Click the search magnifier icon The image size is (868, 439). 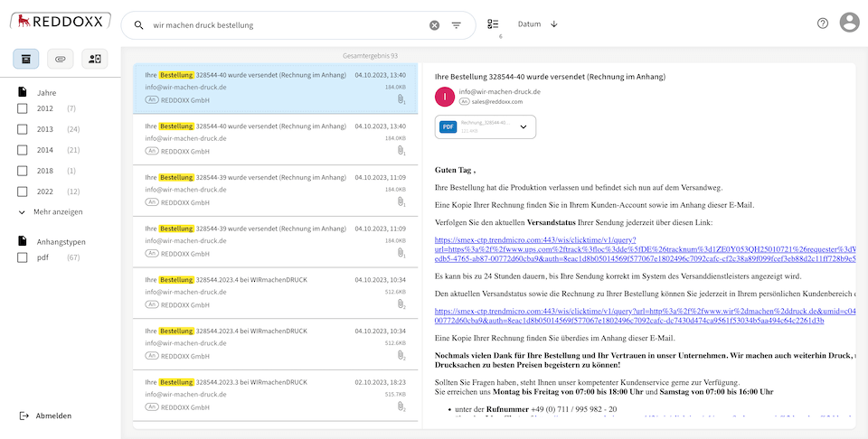point(139,25)
